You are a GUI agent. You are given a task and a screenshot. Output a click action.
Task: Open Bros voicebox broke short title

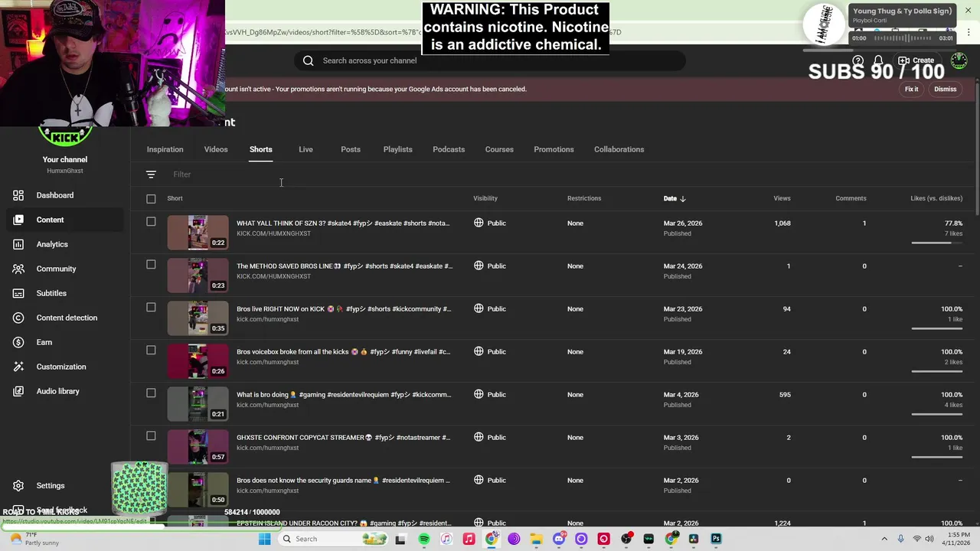click(343, 352)
